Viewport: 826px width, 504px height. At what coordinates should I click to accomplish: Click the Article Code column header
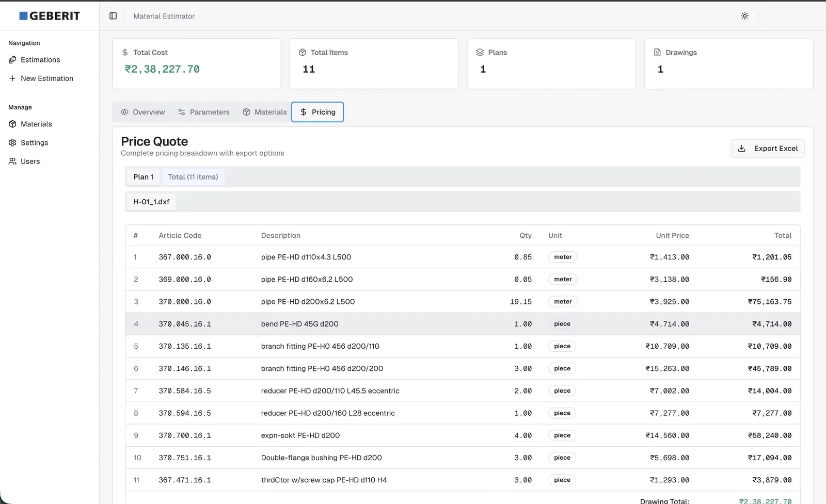(180, 236)
